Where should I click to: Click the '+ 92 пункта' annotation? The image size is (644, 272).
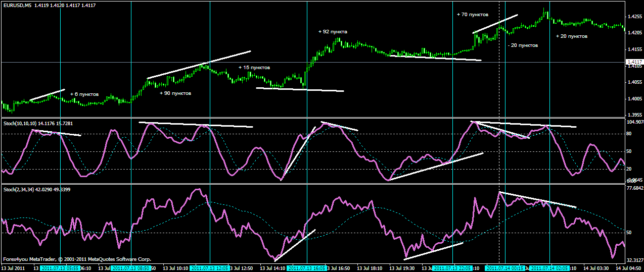pyautogui.click(x=333, y=32)
